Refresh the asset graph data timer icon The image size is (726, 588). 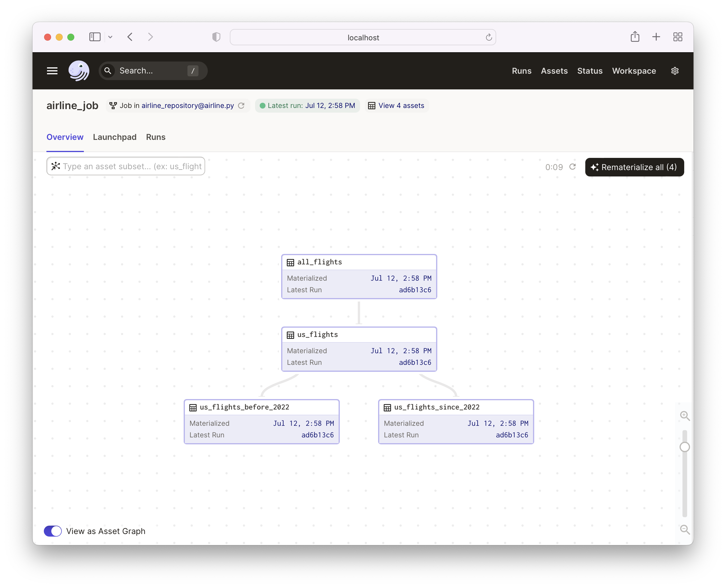pos(572,167)
